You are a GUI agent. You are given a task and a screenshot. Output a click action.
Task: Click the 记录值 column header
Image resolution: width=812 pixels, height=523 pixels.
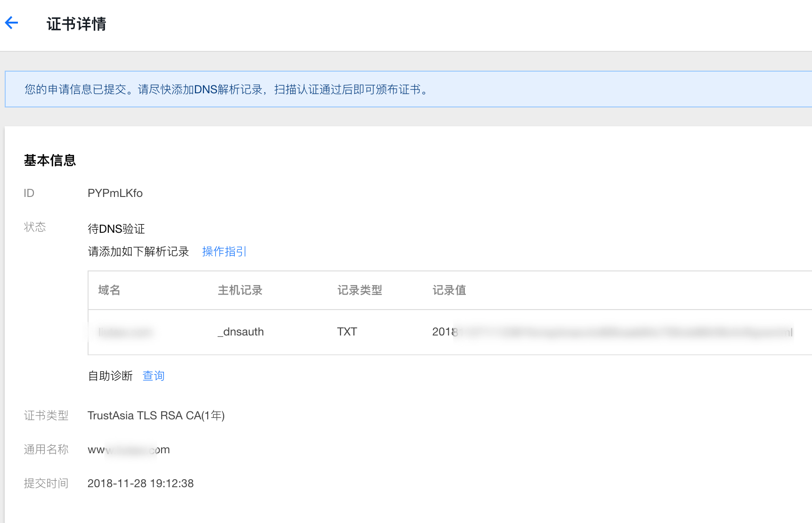(x=449, y=290)
